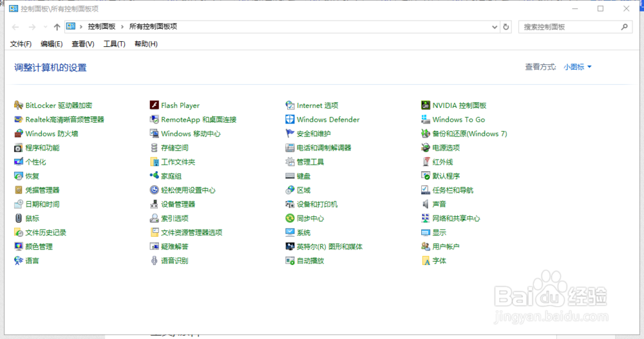This screenshot has height=339, width=644.
Task: Open the 存储空间 icon
Action: point(154,148)
